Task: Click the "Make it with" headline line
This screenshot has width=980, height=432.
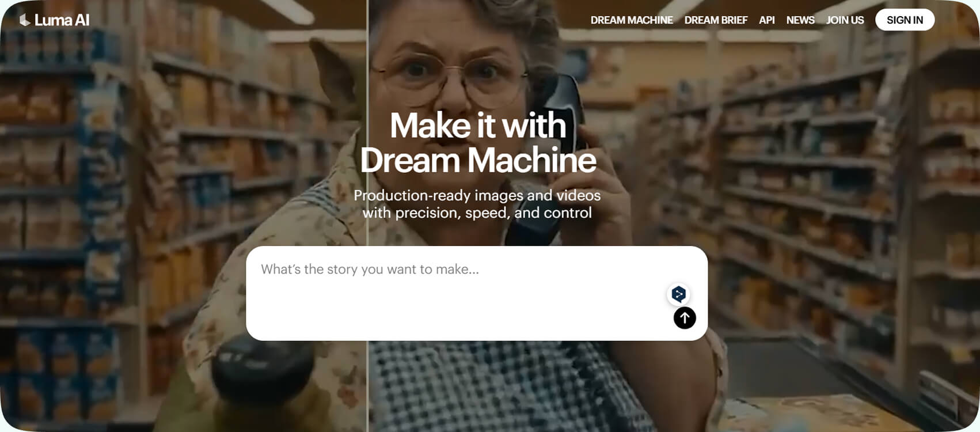Action: (478, 125)
